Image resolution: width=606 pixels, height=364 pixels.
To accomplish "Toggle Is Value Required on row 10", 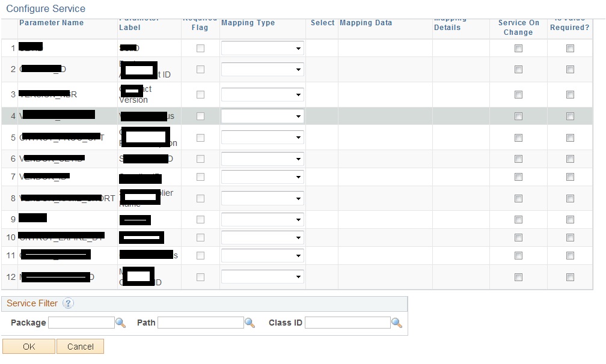I will coord(570,237).
